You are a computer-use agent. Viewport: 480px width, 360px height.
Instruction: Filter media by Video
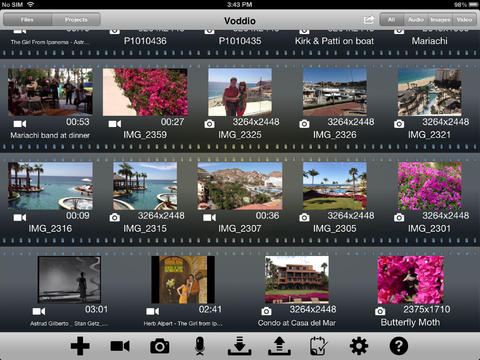coord(464,20)
